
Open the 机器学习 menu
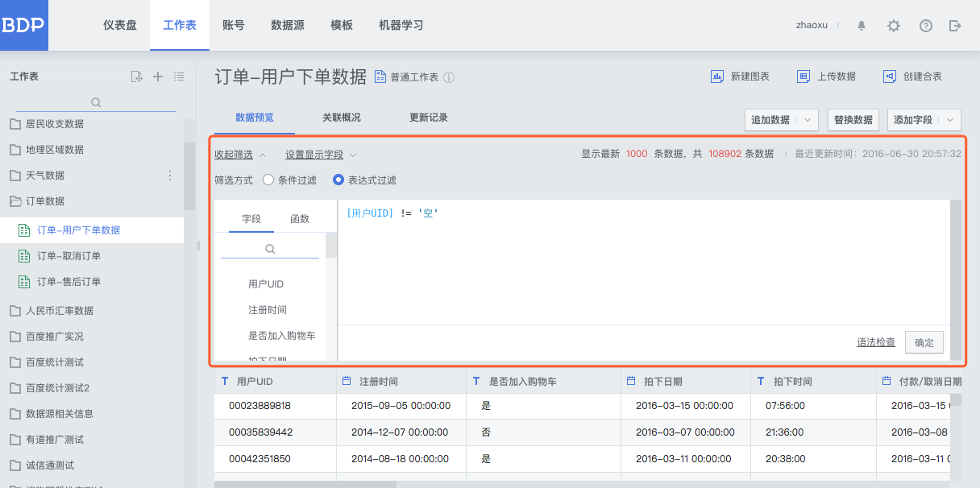pyautogui.click(x=401, y=25)
